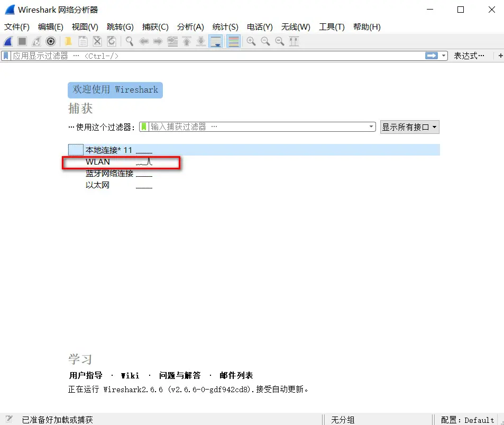The width and height of the screenshot is (504, 425).
Task: Click the close capture file icon
Action: tap(97, 41)
